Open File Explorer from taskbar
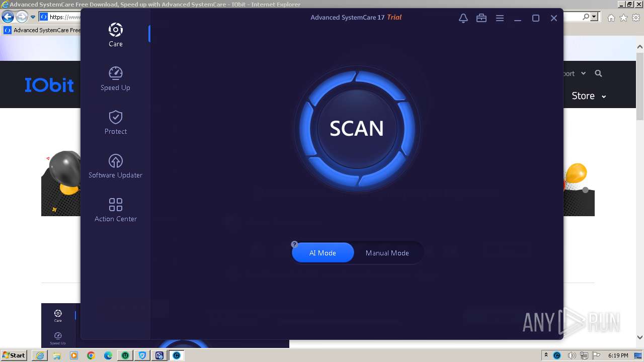644x362 pixels. tap(57, 355)
